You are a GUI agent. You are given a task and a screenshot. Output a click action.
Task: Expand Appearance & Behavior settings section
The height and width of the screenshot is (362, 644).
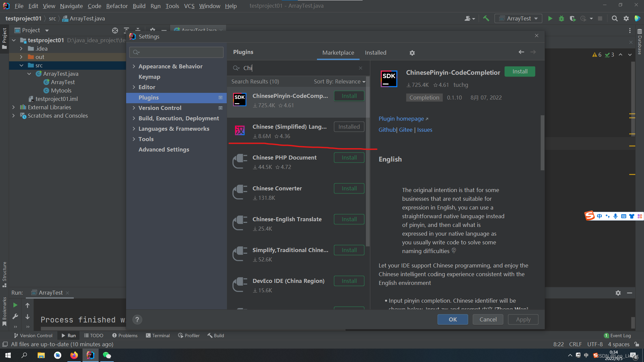click(134, 66)
